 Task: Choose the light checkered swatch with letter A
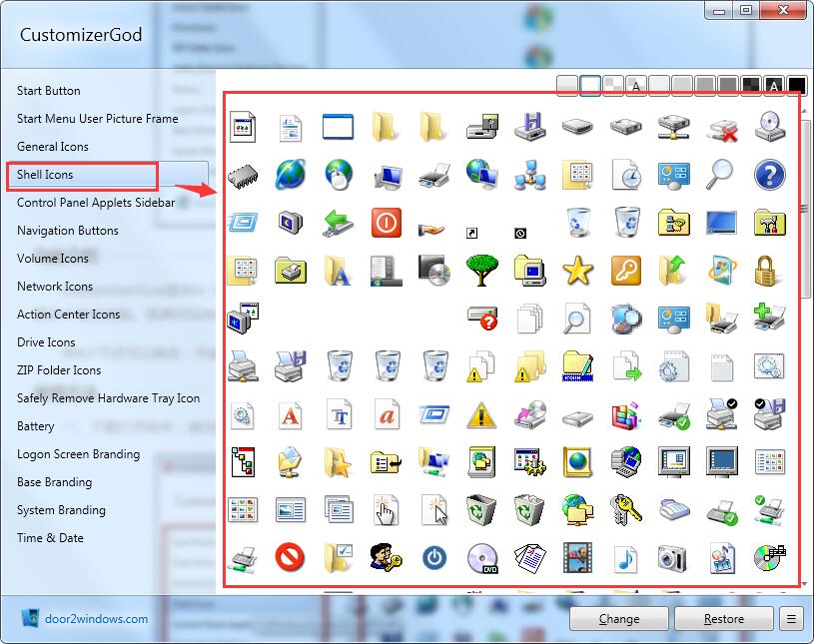636,86
